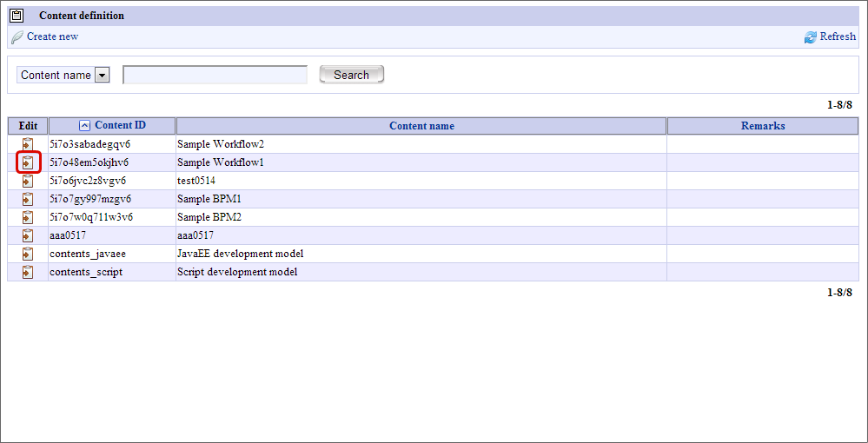Viewport: 868px width, 443px height.
Task: Click the Sample Workflow2 content name
Action: coord(221,144)
